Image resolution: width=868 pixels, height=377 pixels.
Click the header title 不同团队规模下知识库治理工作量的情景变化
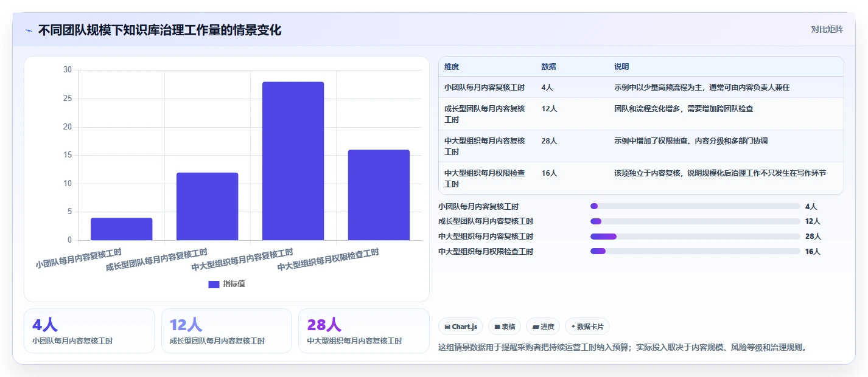pyautogui.click(x=159, y=30)
